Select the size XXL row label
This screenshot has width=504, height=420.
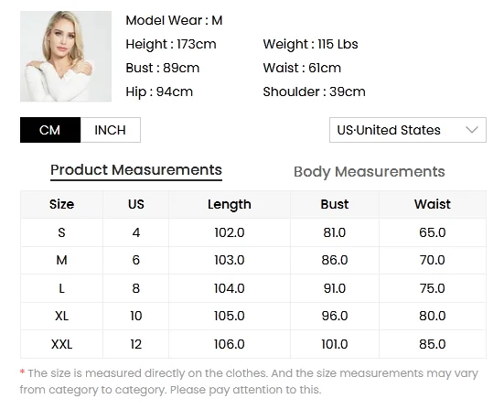61,344
